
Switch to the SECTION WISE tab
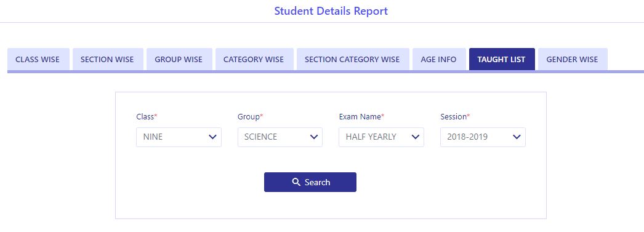(x=107, y=60)
